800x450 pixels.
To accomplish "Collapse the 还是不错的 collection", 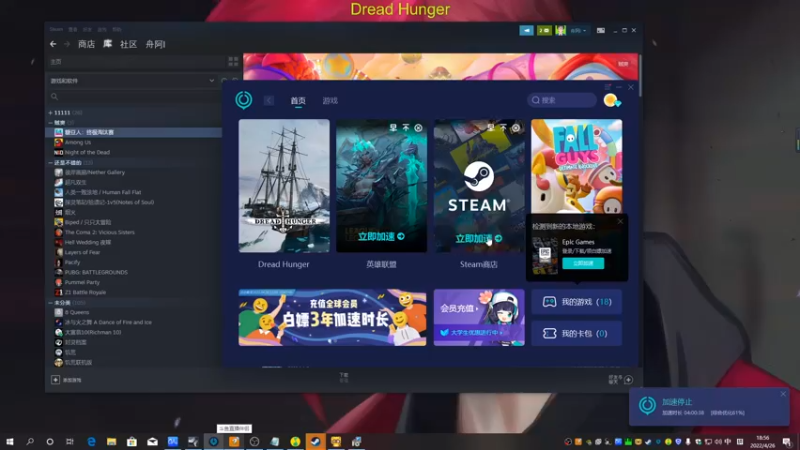I will [x=50, y=163].
